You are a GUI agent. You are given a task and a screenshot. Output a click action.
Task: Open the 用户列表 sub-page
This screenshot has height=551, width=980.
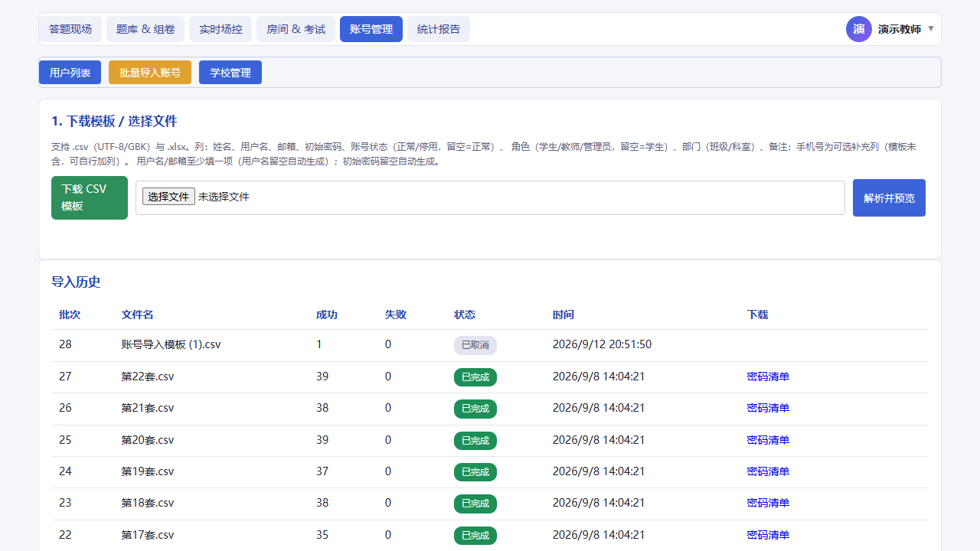pos(70,73)
